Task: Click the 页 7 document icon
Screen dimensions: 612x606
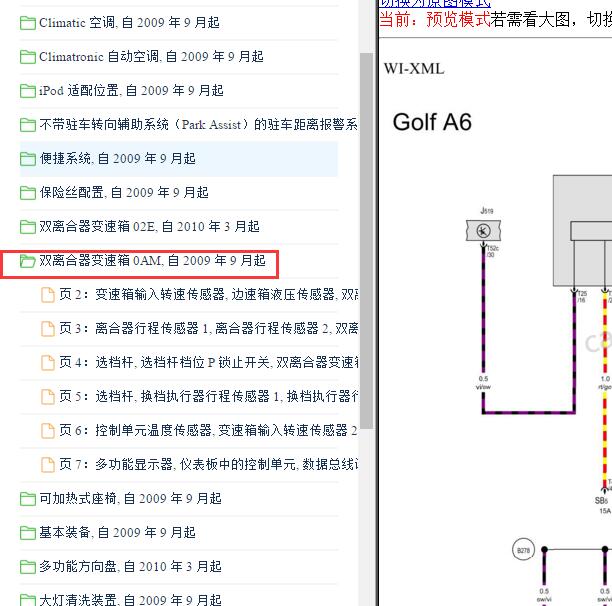Action: pos(48,465)
